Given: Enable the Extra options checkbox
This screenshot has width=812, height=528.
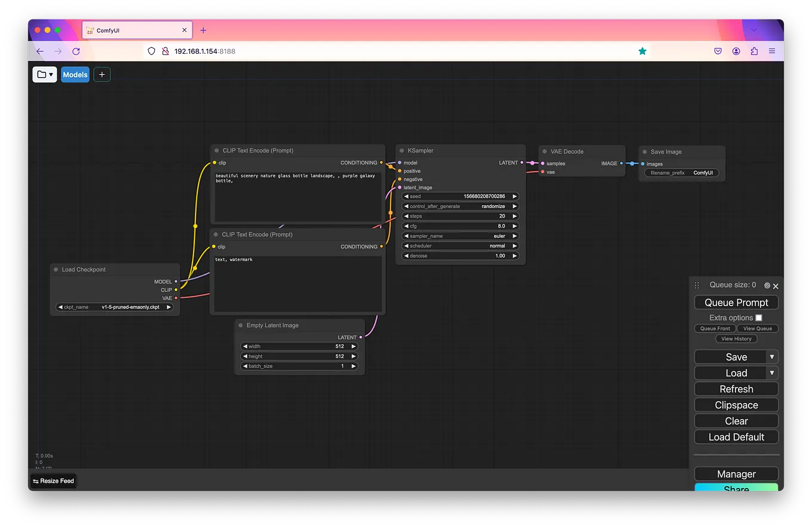Looking at the screenshot, I should [758, 318].
